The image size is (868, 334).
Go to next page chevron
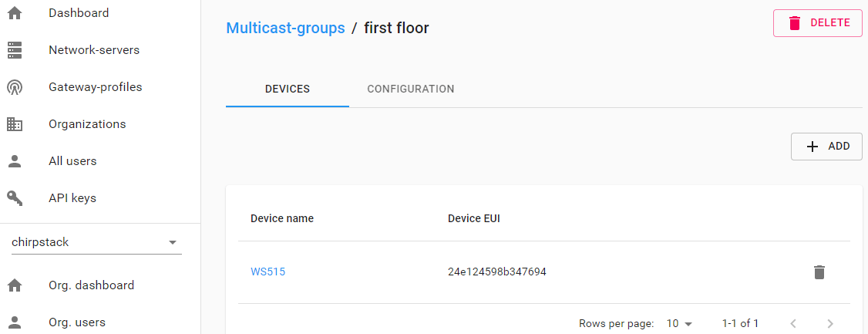[829, 323]
